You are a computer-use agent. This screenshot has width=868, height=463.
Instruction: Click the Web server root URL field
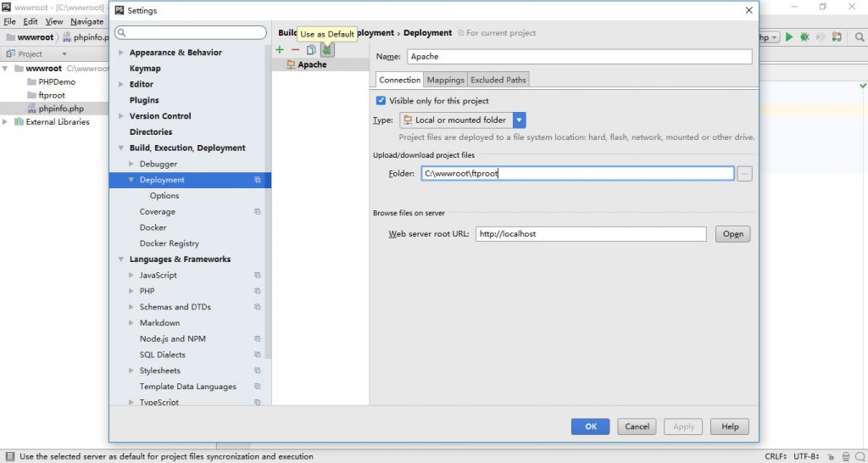click(591, 234)
